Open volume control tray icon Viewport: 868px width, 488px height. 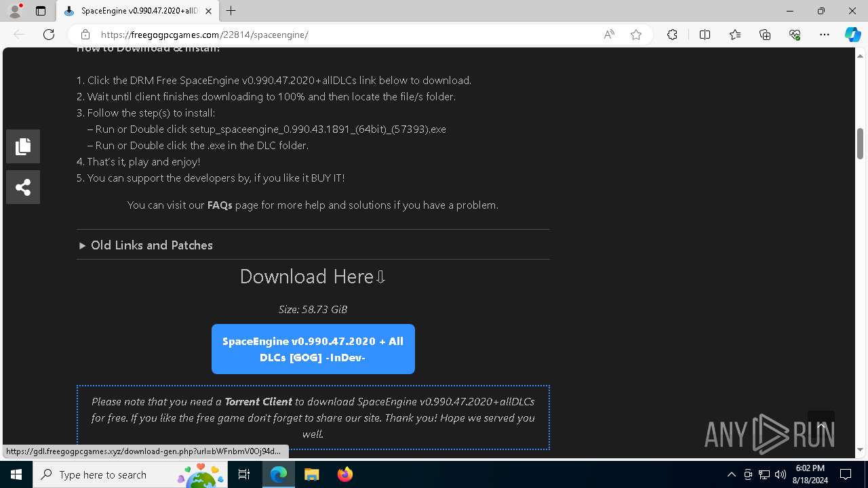pyautogui.click(x=780, y=474)
